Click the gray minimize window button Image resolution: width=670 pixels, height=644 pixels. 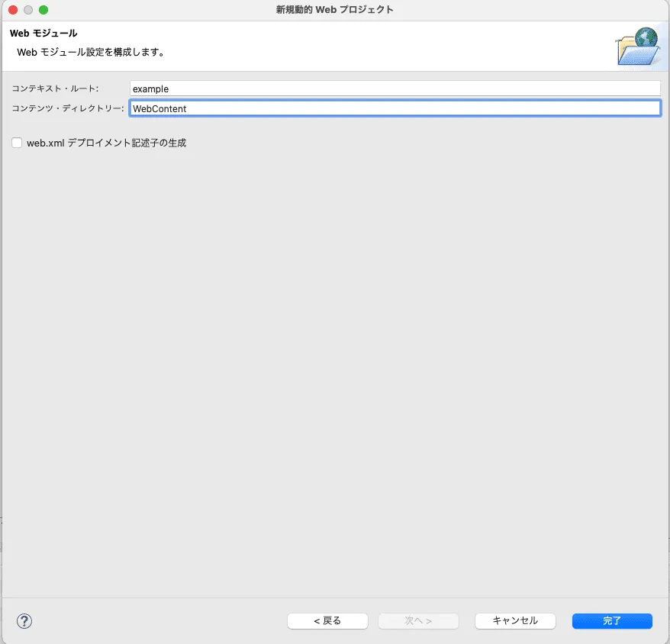pos(28,10)
